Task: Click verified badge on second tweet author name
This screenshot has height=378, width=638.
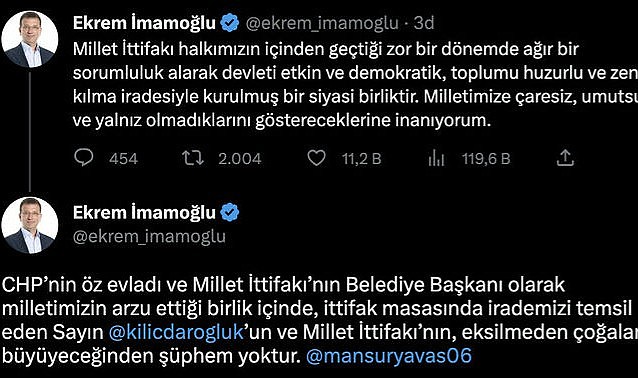Action: pyautogui.click(x=230, y=212)
